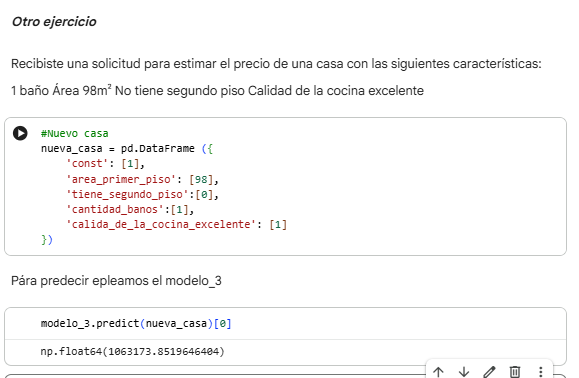Run the nueva_casa code cell
579x378 pixels.
click(x=20, y=133)
